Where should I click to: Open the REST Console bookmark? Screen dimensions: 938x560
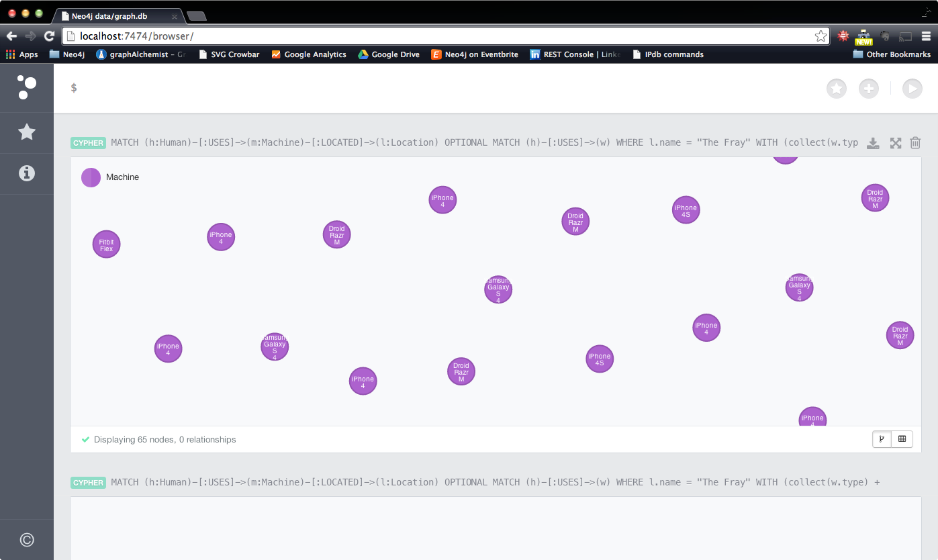tap(575, 54)
